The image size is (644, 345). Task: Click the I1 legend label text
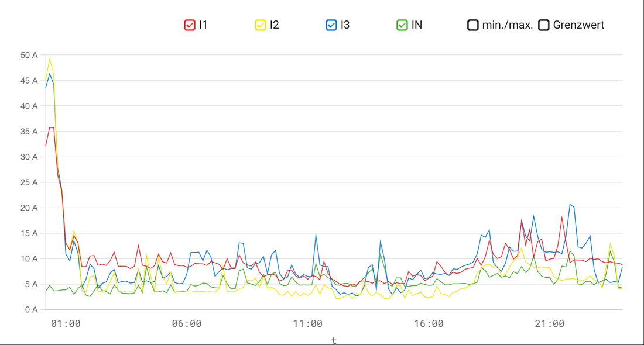click(x=203, y=25)
